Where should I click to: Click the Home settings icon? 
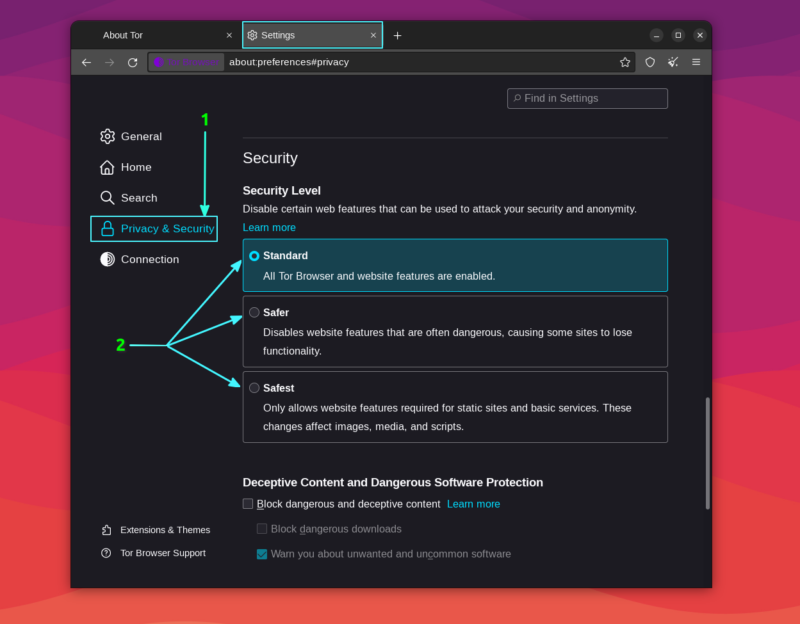click(x=107, y=167)
